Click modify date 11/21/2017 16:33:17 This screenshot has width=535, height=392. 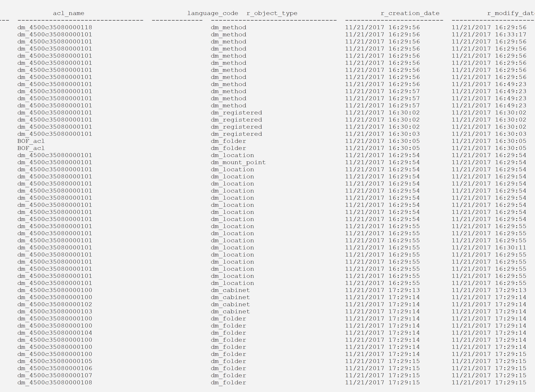click(489, 35)
